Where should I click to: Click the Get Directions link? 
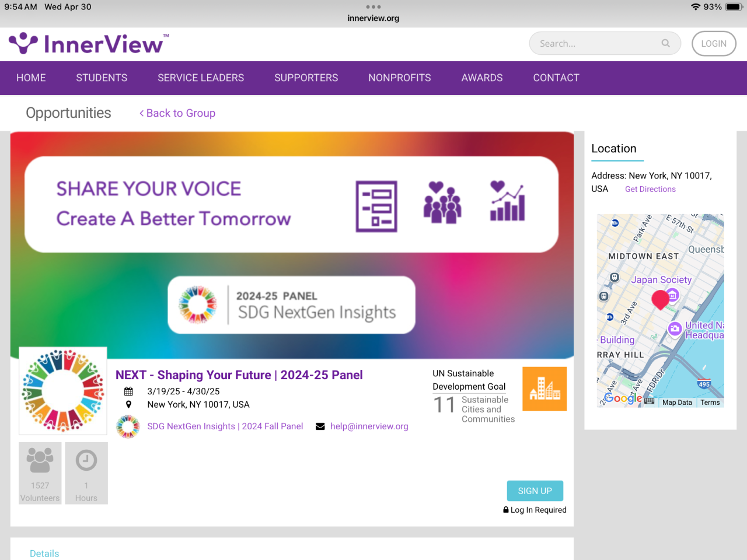coord(650,189)
